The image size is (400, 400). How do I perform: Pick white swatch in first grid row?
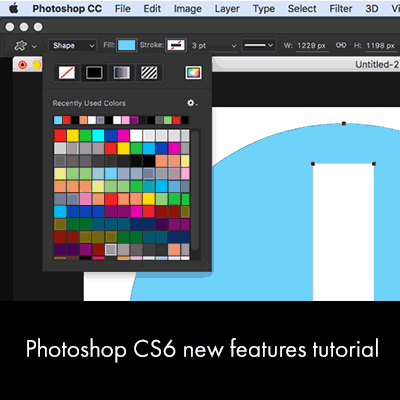click(136, 136)
